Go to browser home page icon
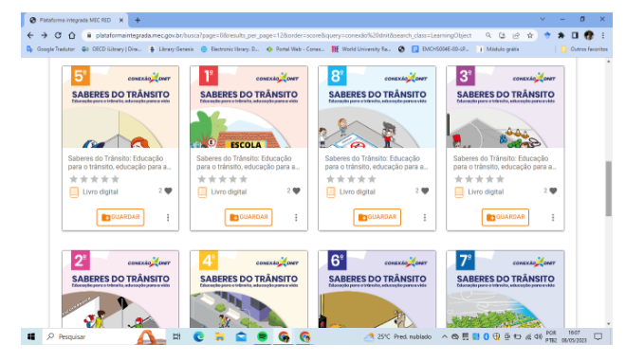The height and width of the screenshot is (362, 644). [72, 35]
